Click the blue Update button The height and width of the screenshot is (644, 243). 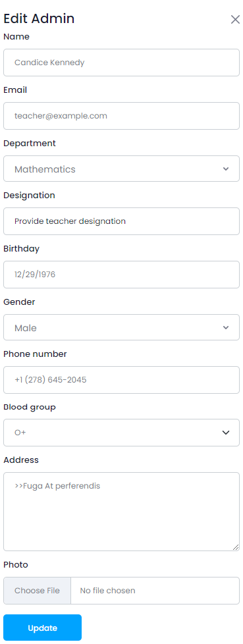coord(42,628)
